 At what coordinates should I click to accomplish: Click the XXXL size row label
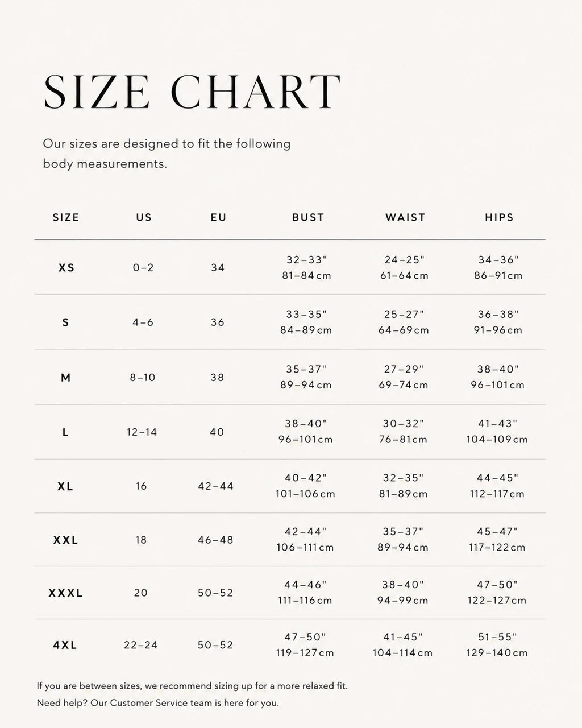click(66, 593)
